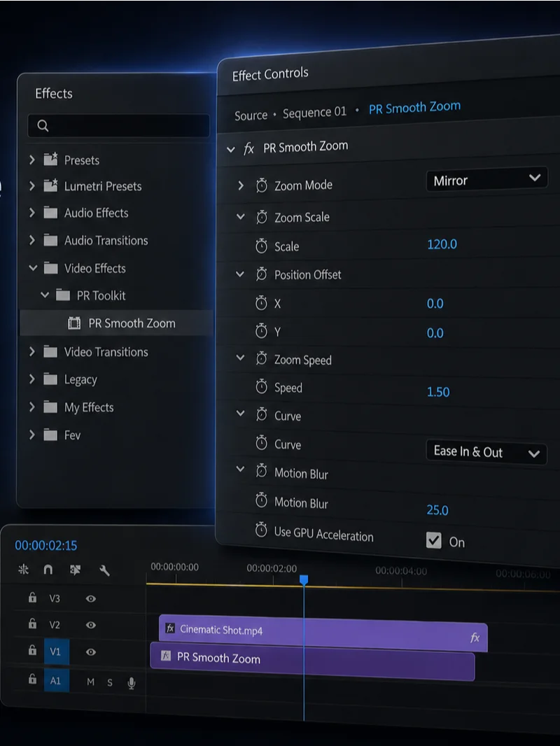The image size is (560, 746).
Task: Click the Sequence 01 breadcrumb label
Action: [x=314, y=113]
